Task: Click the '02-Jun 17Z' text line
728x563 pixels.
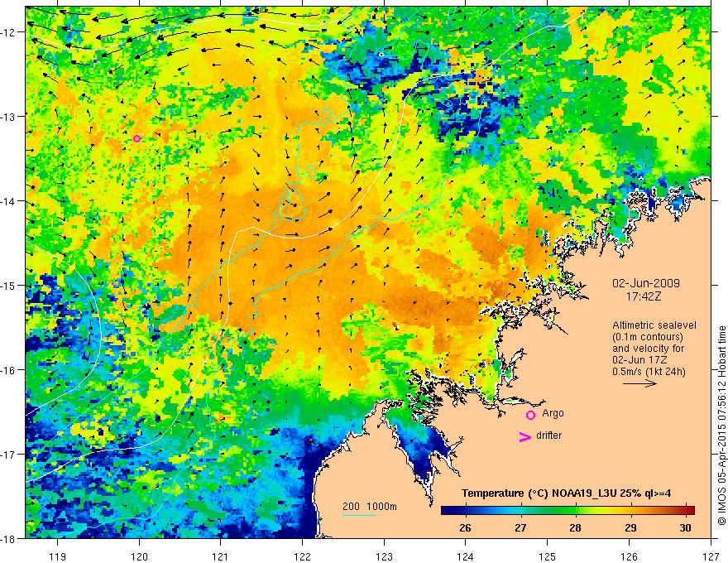Action: coord(641,360)
